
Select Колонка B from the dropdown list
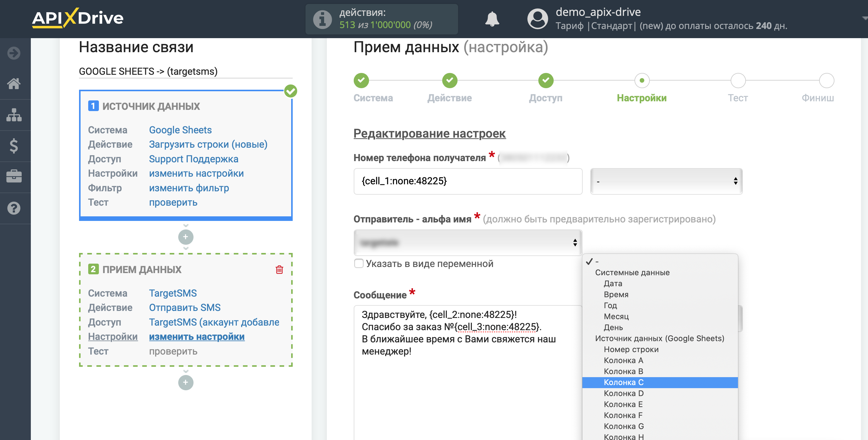tap(660, 371)
